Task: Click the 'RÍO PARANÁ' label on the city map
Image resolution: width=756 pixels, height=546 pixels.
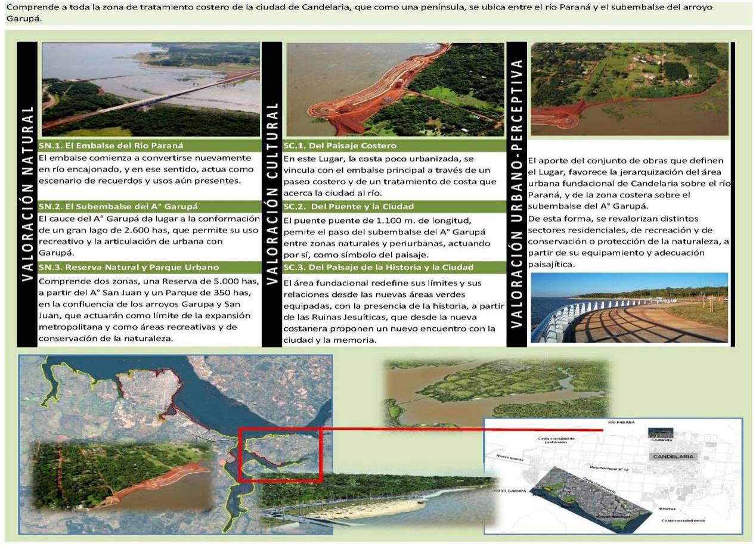Action: pyautogui.click(x=621, y=422)
